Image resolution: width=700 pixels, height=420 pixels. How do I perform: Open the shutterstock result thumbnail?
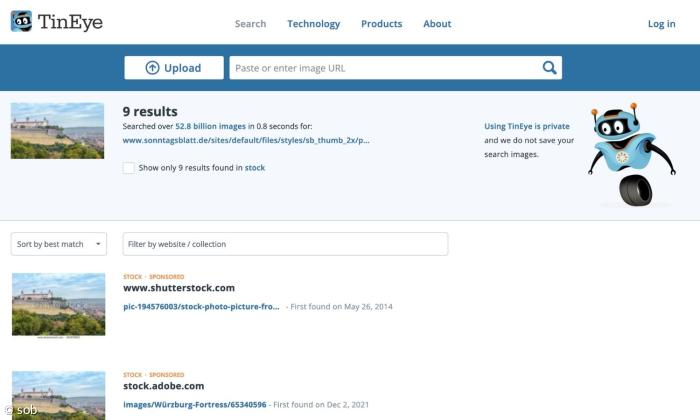coord(58,305)
